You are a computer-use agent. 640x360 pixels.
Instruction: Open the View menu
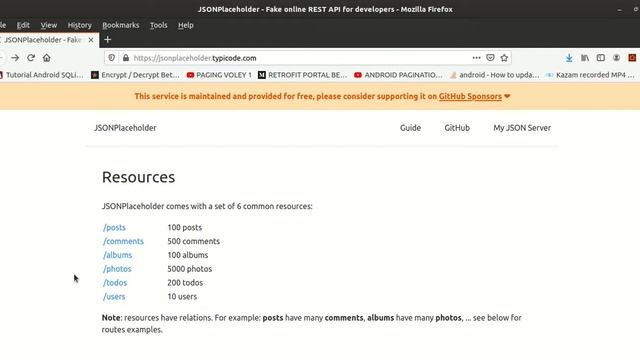tap(49, 25)
